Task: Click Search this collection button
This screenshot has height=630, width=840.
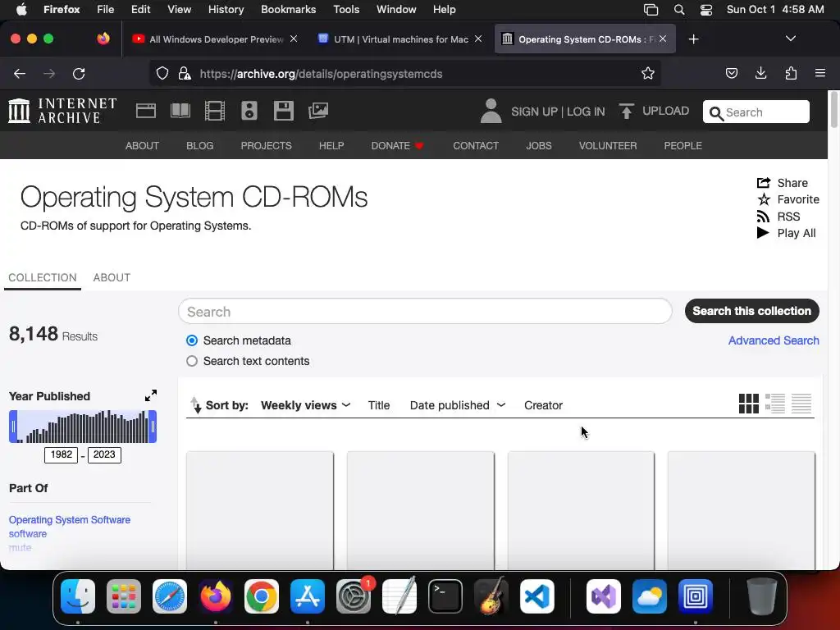Action: [x=751, y=311]
